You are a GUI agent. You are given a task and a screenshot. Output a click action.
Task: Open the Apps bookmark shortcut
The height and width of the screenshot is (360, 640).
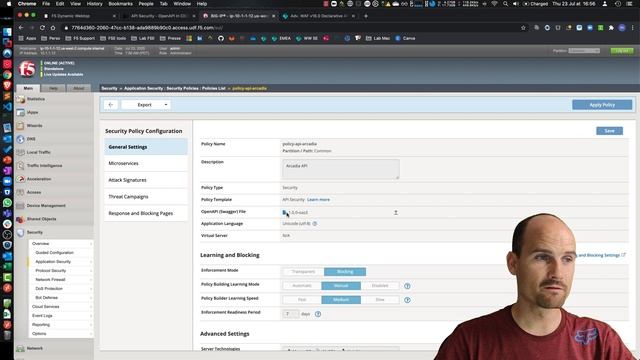click(27, 38)
